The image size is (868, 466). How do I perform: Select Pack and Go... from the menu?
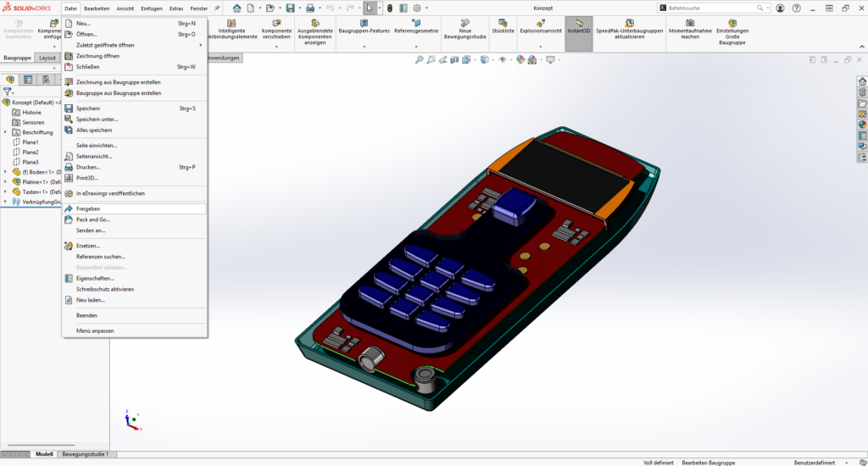tap(93, 219)
